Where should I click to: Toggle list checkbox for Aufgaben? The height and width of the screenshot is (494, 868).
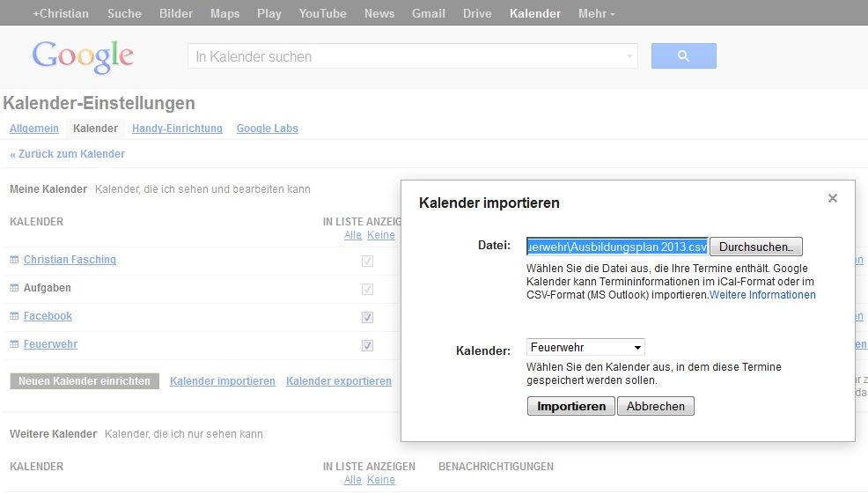[x=367, y=289]
